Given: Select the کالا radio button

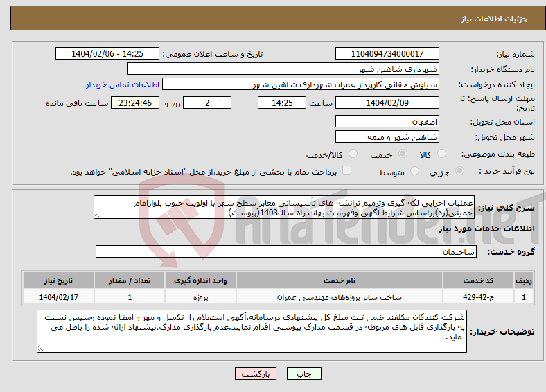Looking at the screenshot, I should coord(441,154).
